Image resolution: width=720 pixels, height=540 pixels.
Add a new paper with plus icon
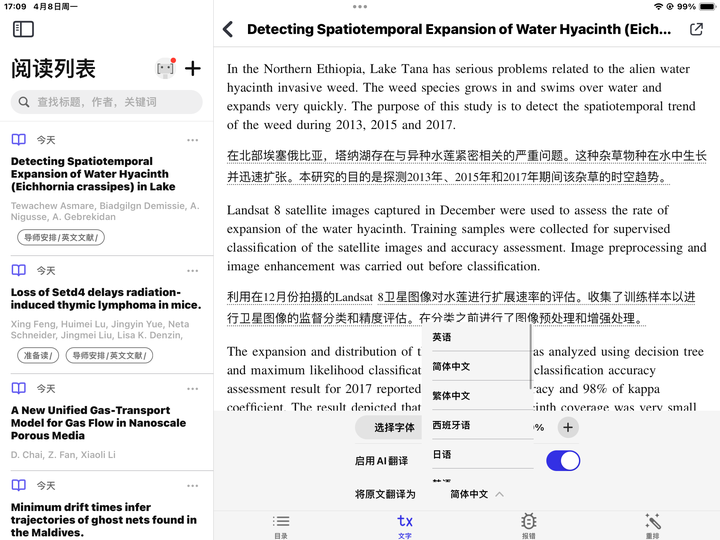[x=193, y=69]
